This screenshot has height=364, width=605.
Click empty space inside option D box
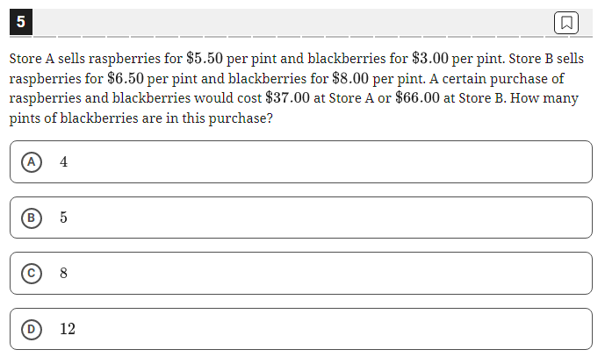click(x=328, y=329)
